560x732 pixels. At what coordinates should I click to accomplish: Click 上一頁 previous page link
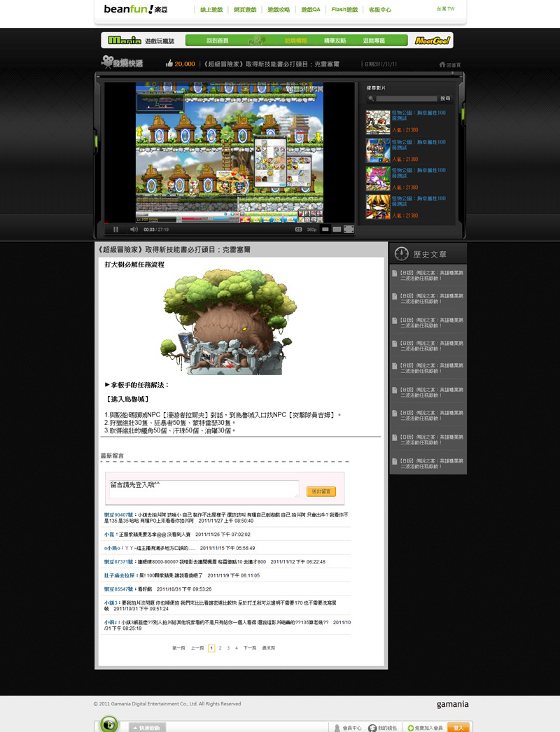click(x=197, y=648)
